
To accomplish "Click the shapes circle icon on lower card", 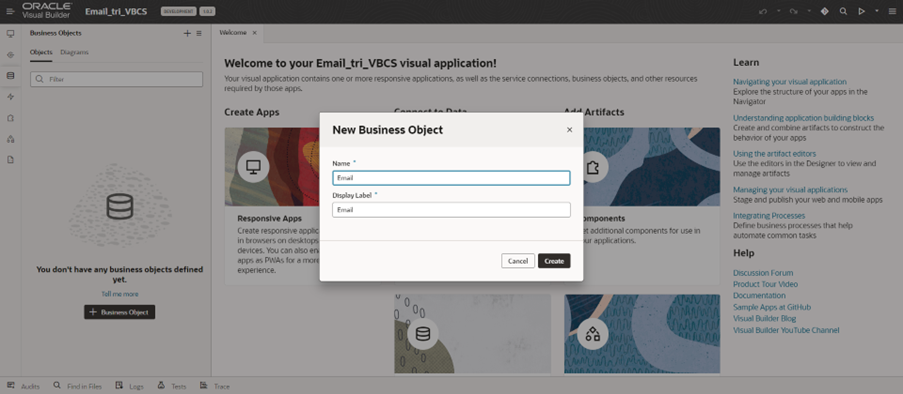I will pyautogui.click(x=593, y=334).
